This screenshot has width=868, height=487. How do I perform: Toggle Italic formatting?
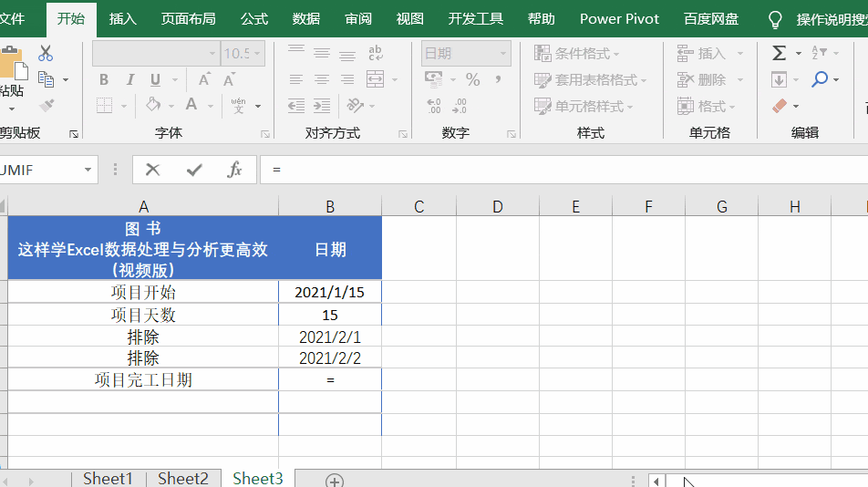click(x=130, y=79)
